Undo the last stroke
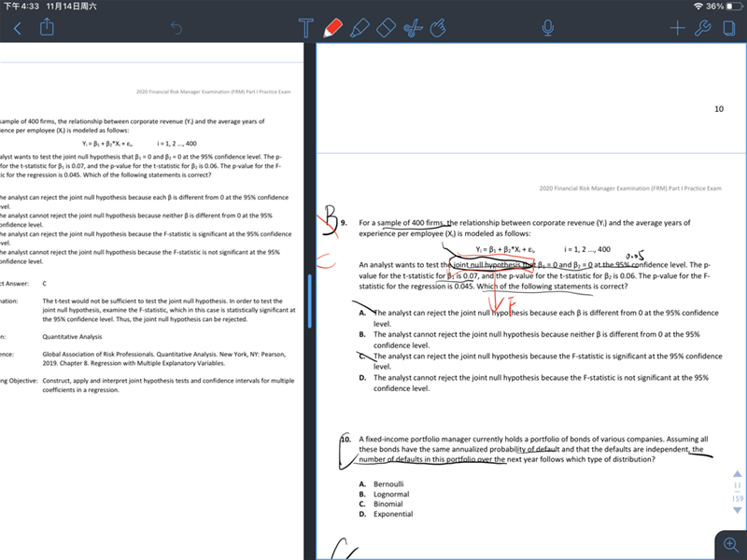This screenshot has height=560, width=747. pos(176,29)
